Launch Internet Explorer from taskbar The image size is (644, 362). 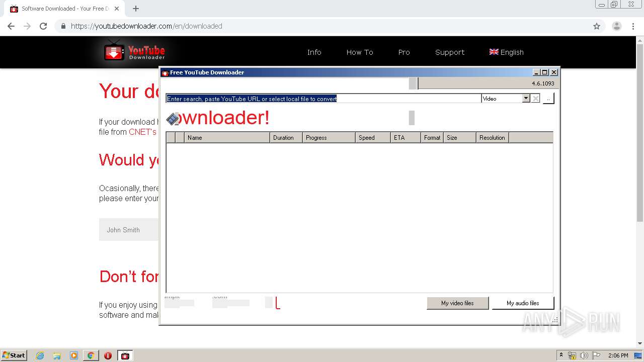(x=40, y=355)
